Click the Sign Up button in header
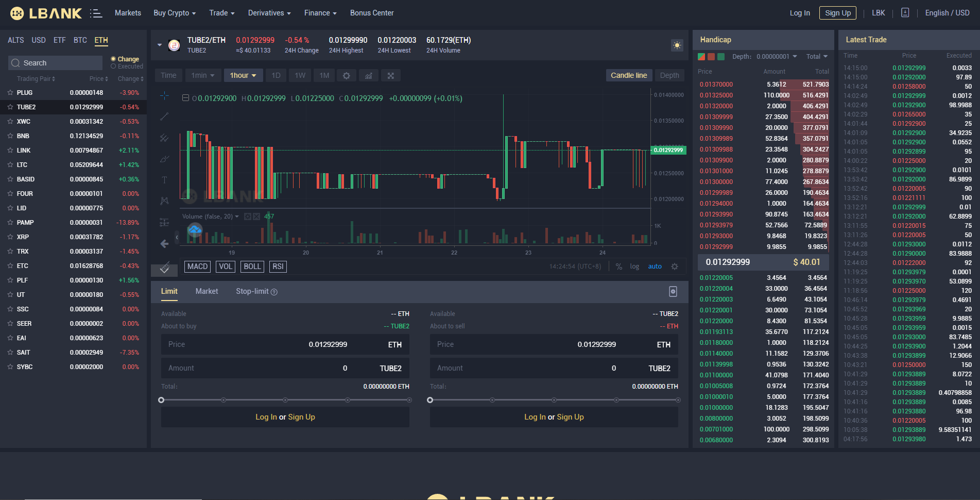This screenshot has height=500, width=980. [x=837, y=13]
